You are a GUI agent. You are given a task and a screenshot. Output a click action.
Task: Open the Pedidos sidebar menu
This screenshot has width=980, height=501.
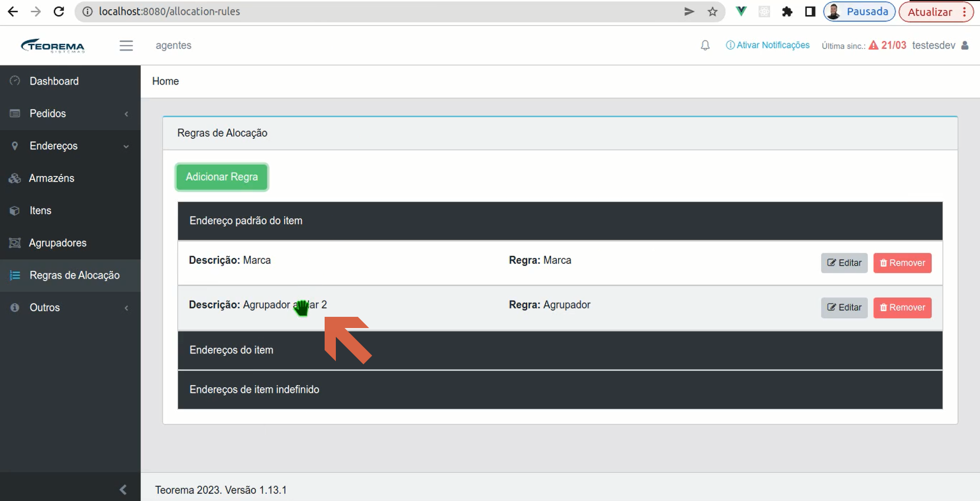[x=70, y=113]
